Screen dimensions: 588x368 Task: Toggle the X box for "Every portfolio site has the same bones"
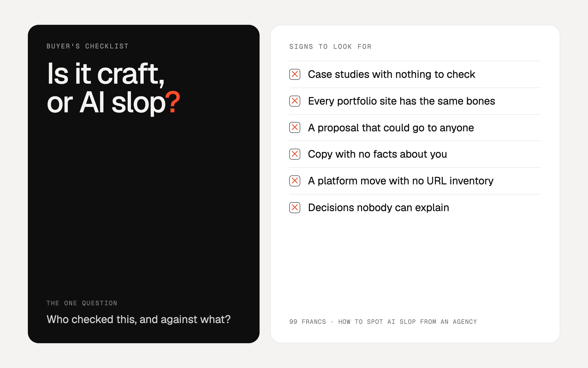[x=295, y=101]
